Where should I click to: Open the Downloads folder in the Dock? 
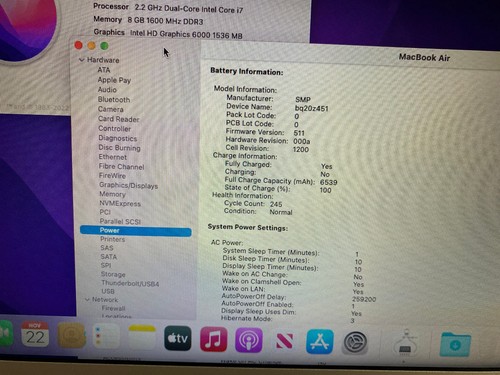pos(455,344)
